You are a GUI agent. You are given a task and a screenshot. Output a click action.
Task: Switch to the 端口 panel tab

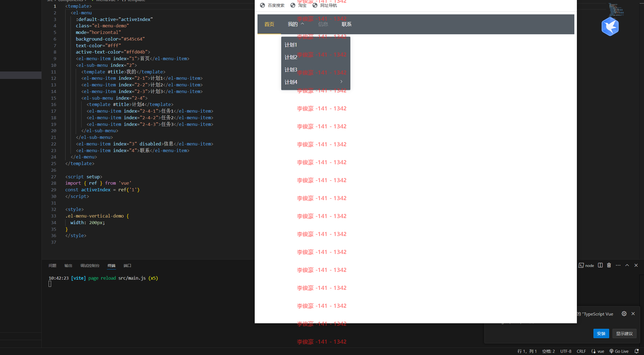(127, 266)
